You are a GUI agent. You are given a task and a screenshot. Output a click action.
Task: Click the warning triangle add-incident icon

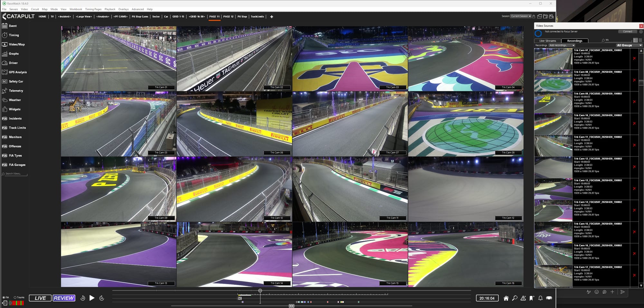click(523, 298)
